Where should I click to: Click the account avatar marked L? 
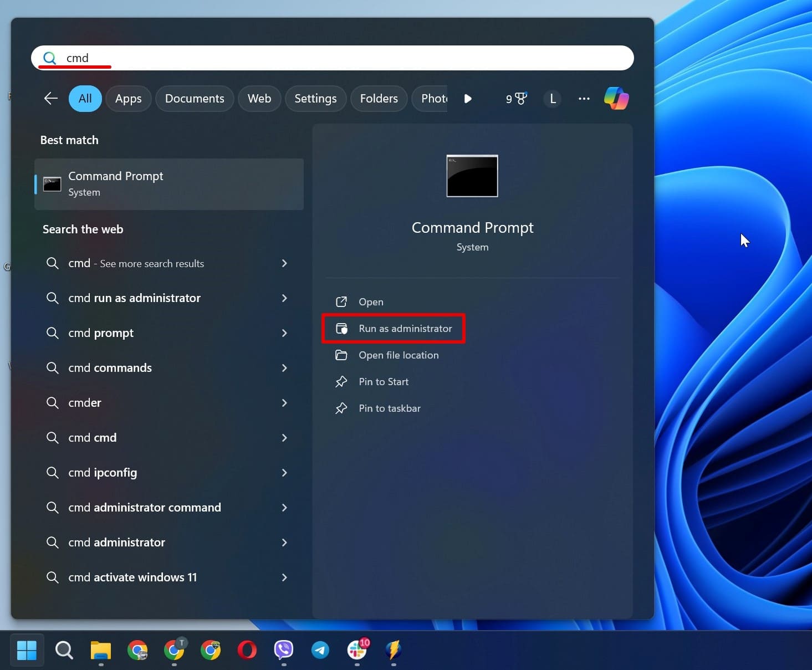[x=552, y=98]
